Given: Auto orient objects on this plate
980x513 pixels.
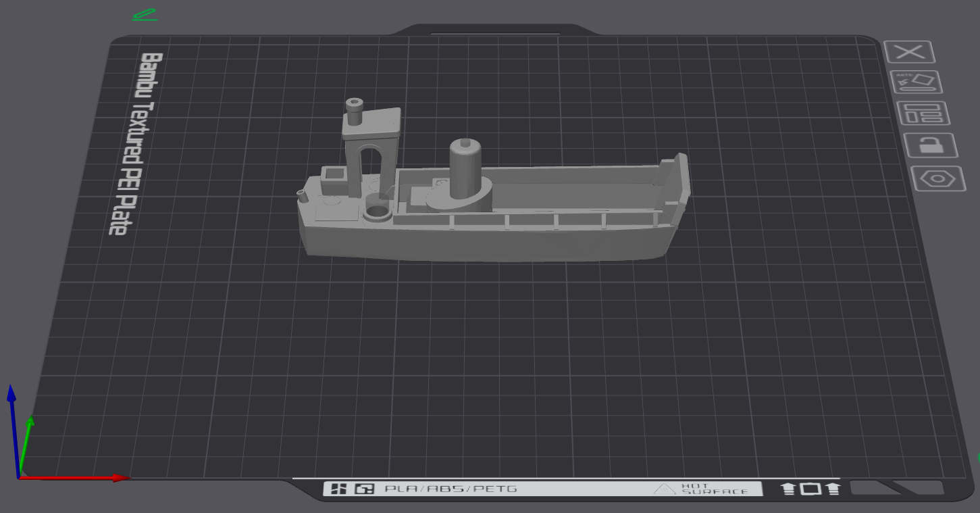Looking at the screenshot, I should (x=917, y=82).
